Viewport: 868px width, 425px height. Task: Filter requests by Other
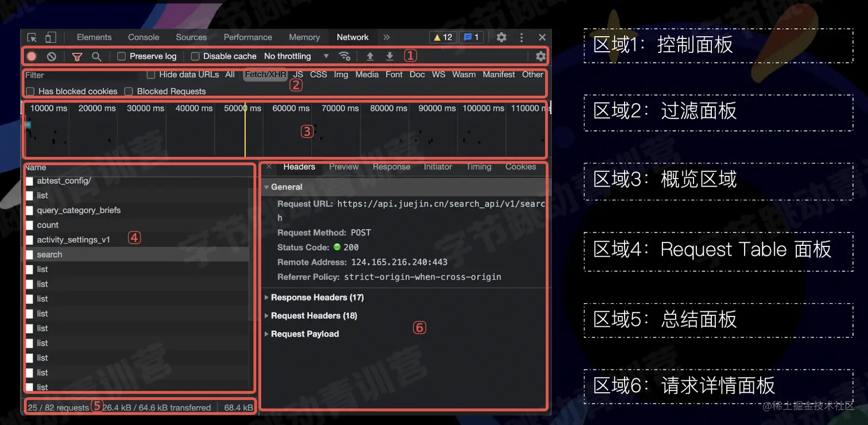click(533, 75)
